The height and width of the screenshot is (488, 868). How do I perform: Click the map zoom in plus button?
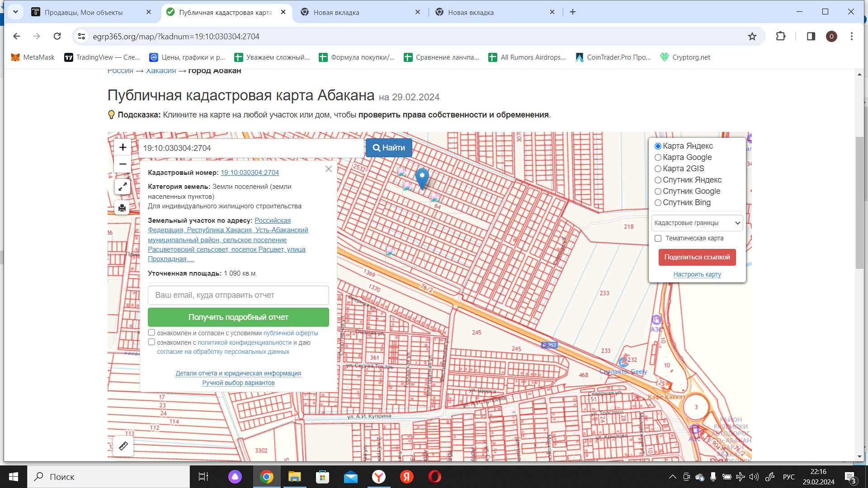pyautogui.click(x=123, y=147)
